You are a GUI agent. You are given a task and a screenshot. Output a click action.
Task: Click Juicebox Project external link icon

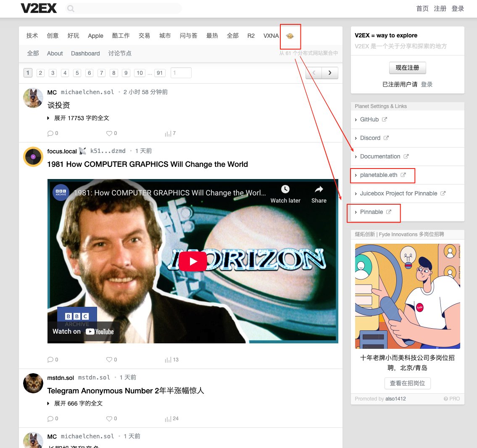(x=443, y=193)
